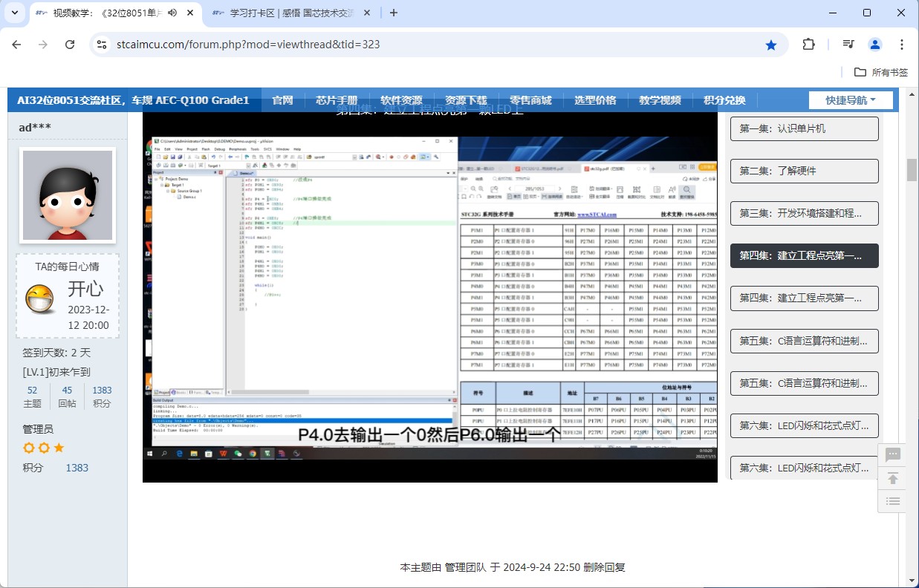Click the 1383 value beside 积分 at bottom
919x588 pixels.
pyautogui.click(x=77, y=468)
